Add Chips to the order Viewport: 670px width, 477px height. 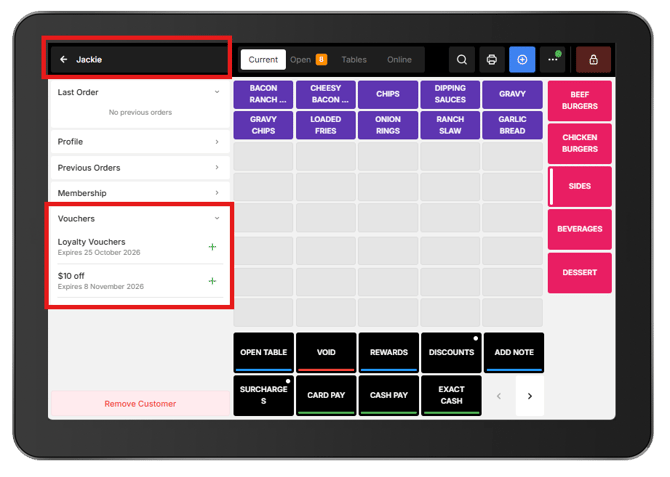tap(388, 94)
